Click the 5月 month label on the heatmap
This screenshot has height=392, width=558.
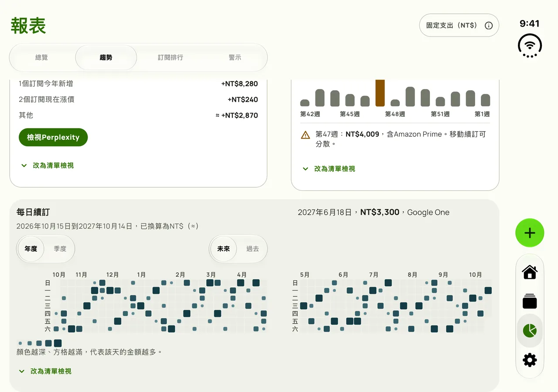click(x=305, y=275)
